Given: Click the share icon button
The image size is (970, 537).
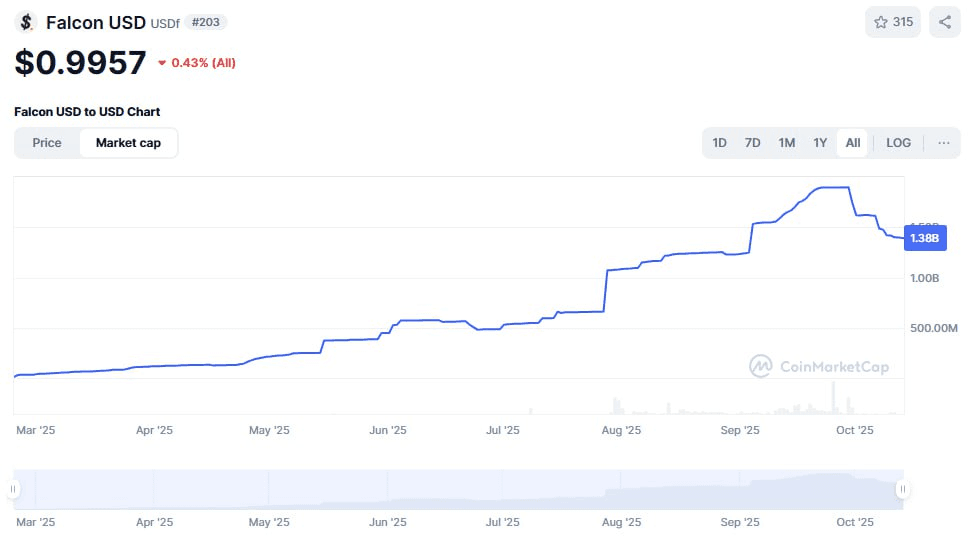Looking at the screenshot, I should pyautogui.click(x=944, y=22).
